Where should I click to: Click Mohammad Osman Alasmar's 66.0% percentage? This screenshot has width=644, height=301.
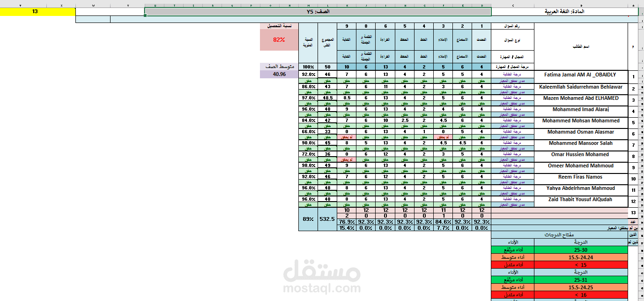click(x=308, y=132)
